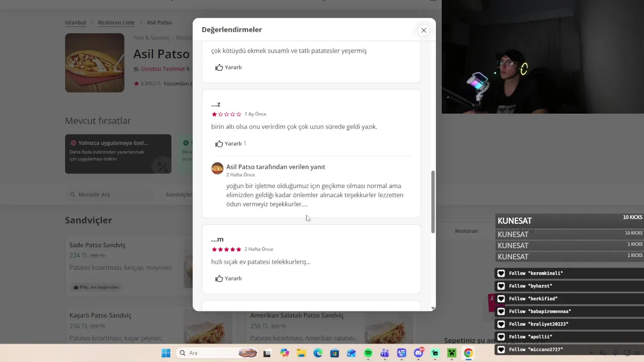Click the "2 Hafta Önce" date on ...m review
Viewport: 644px width, 362px height.
point(259,249)
